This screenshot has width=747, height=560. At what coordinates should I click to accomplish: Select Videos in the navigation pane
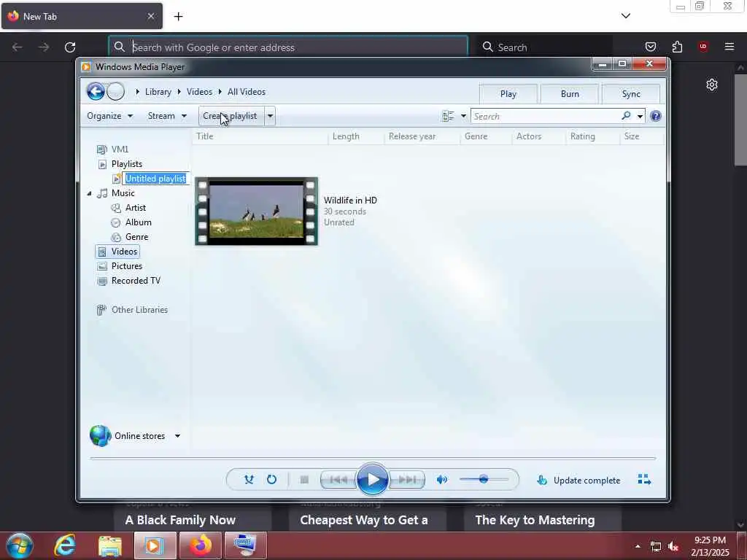click(x=124, y=252)
